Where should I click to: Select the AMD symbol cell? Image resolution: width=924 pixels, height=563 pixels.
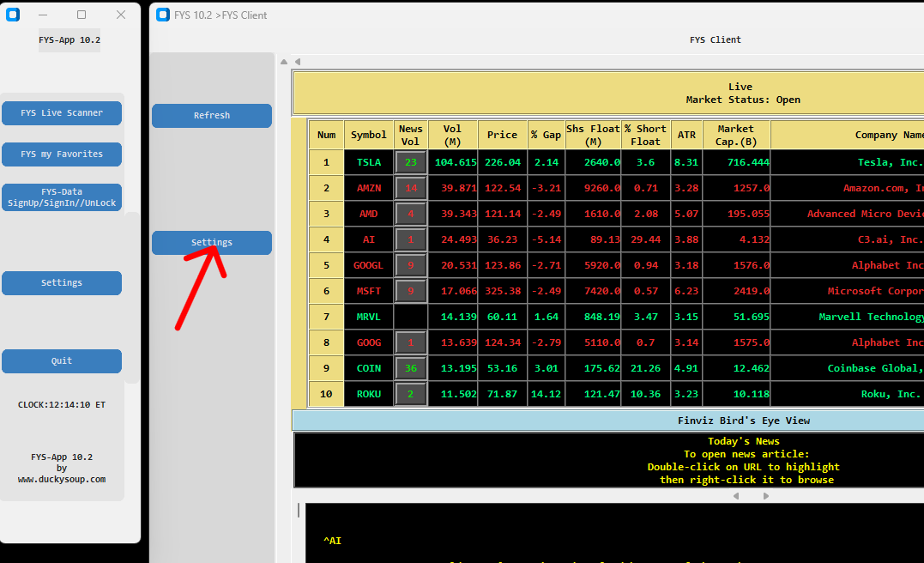pyautogui.click(x=369, y=214)
